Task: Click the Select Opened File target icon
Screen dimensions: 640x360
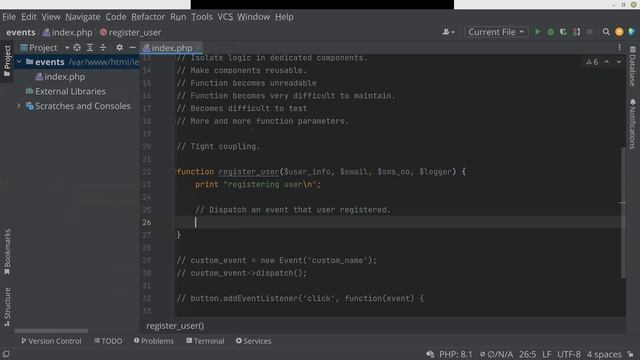Action: [77, 47]
